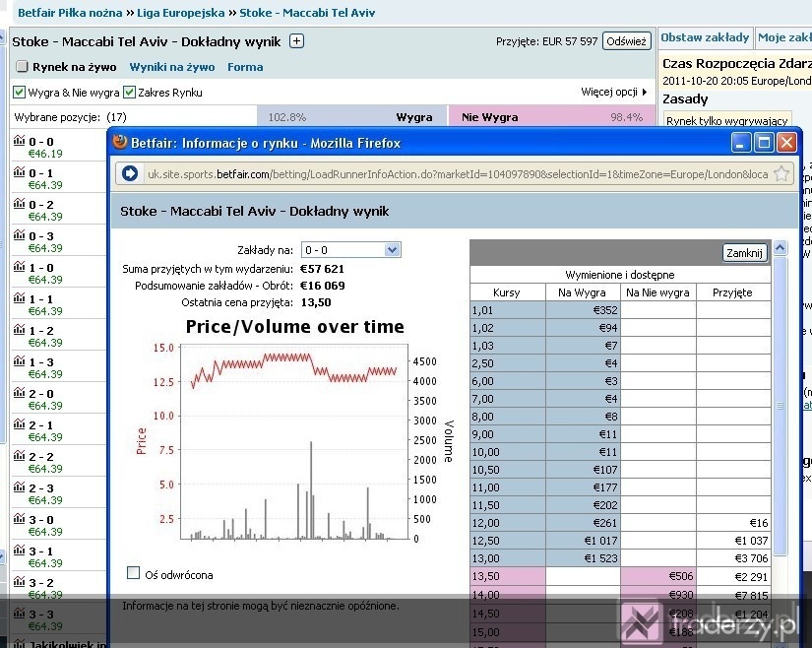812x648 pixels.
Task: Open the chart icon for score 0 - 0
Action: pos(19,141)
